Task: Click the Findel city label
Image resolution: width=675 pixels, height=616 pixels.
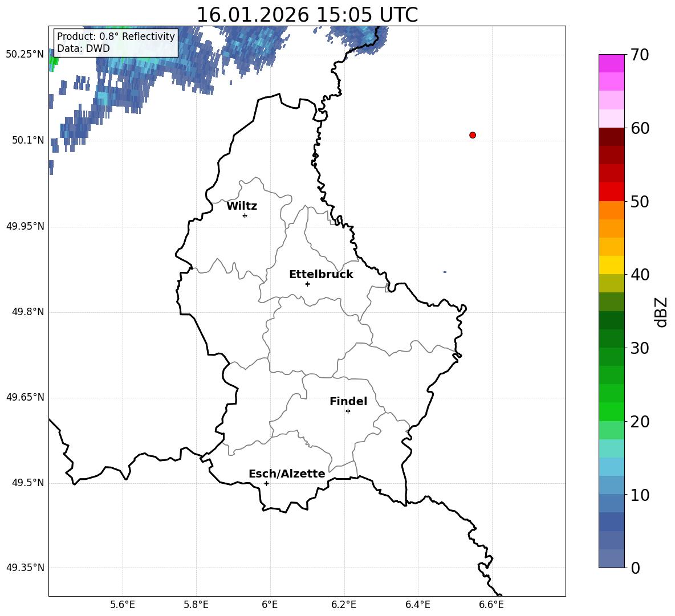Action: click(348, 401)
